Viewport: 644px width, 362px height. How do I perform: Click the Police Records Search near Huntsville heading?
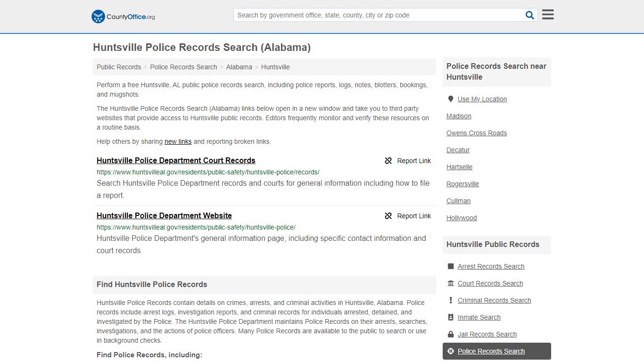click(496, 72)
